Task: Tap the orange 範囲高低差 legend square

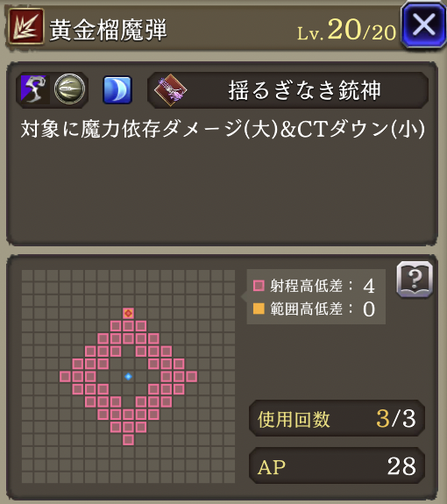Action: pyautogui.click(x=259, y=309)
